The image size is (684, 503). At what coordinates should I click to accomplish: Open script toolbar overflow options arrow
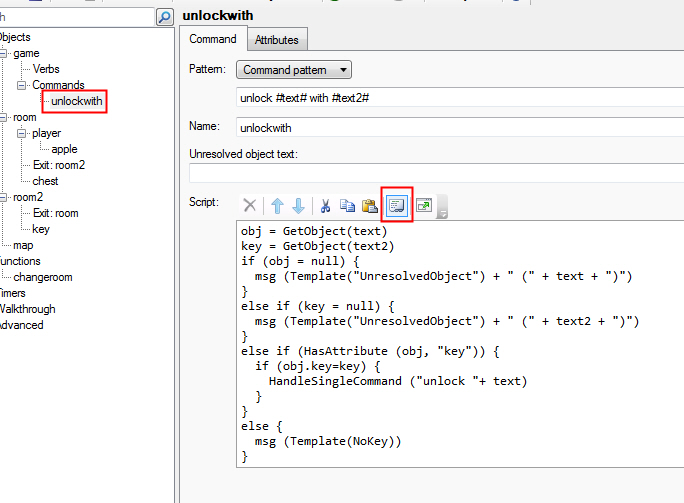pyautogui.click(x=442, y=210)
